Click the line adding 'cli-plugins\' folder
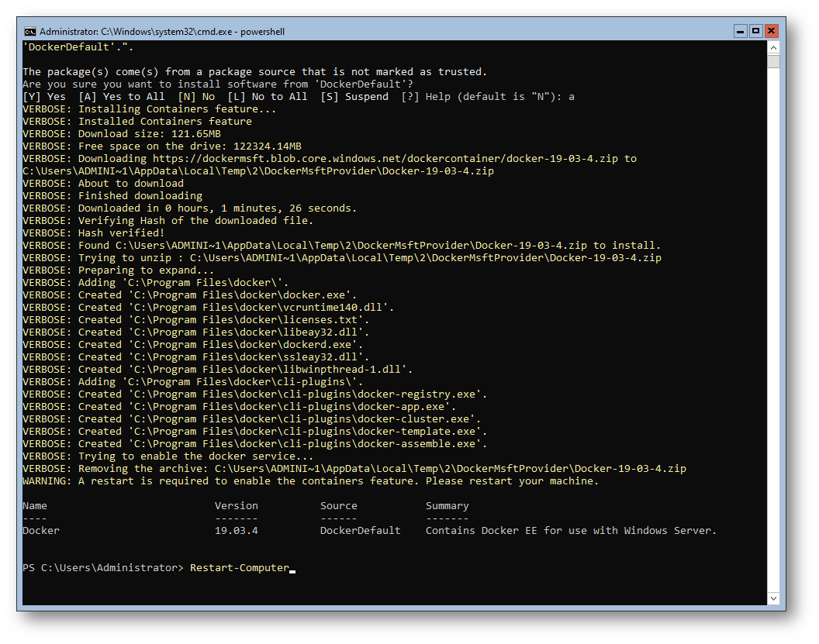The width and height of the screenshot is (819, 644). (x=193, y=382)
